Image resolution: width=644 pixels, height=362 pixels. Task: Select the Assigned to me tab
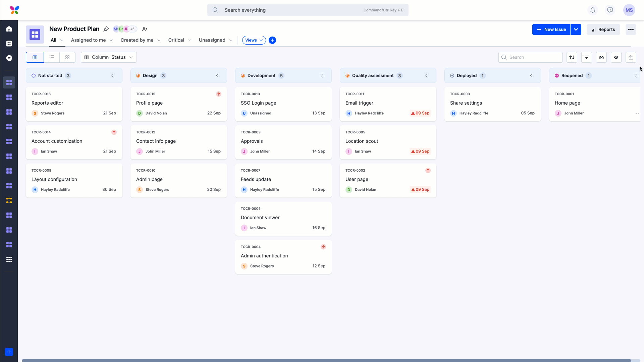[88, 40]
